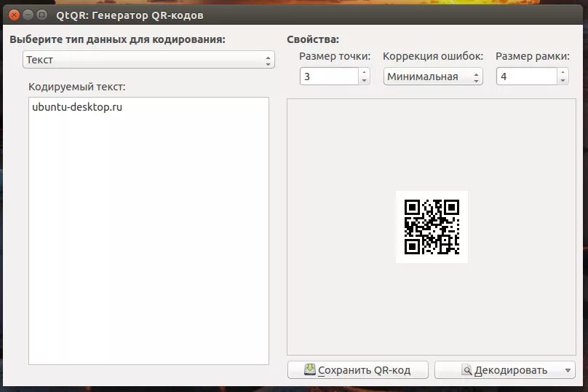Increase the Размер рамки value

pos(563,72)
